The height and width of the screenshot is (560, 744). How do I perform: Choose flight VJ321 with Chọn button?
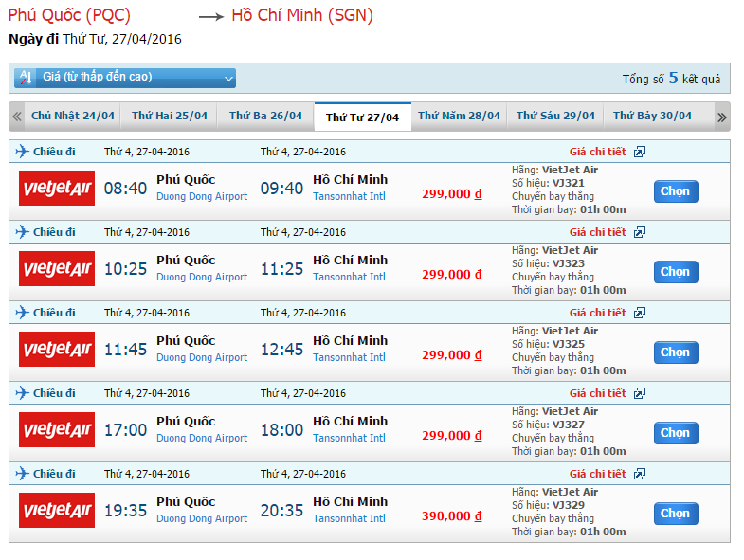click(676, 191)
